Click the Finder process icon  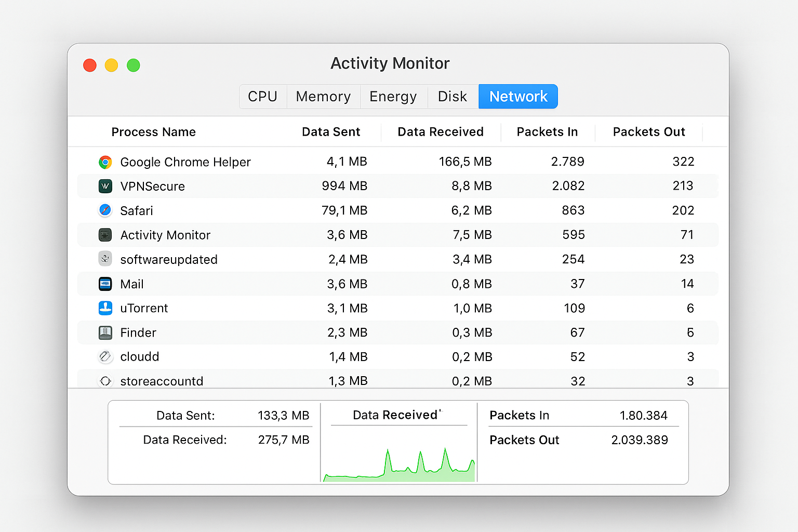point(105,332)
